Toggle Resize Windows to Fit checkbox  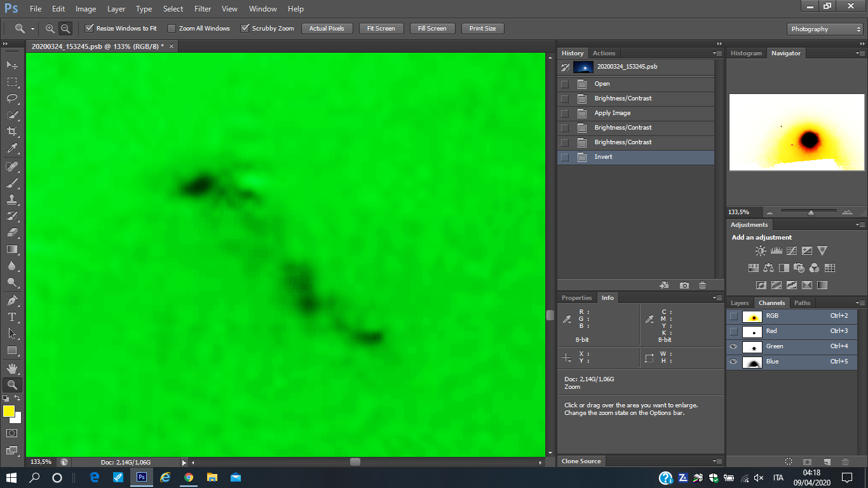(90, 29)
